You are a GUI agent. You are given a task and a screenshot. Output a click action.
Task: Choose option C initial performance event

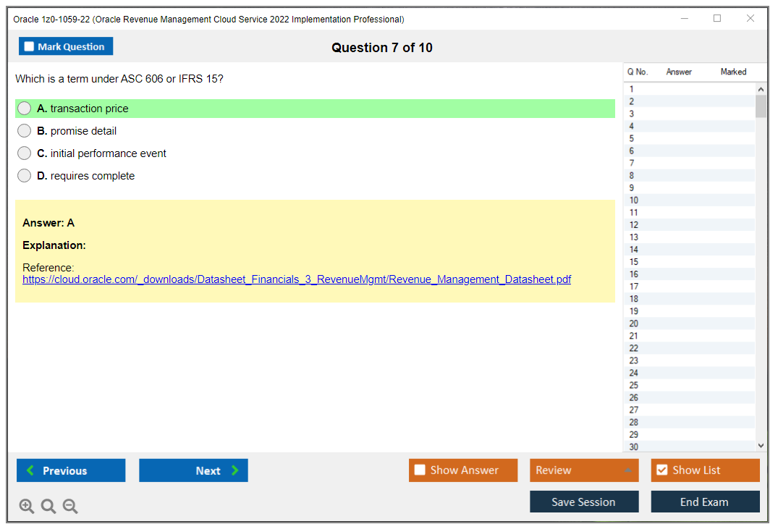[25, 153]
